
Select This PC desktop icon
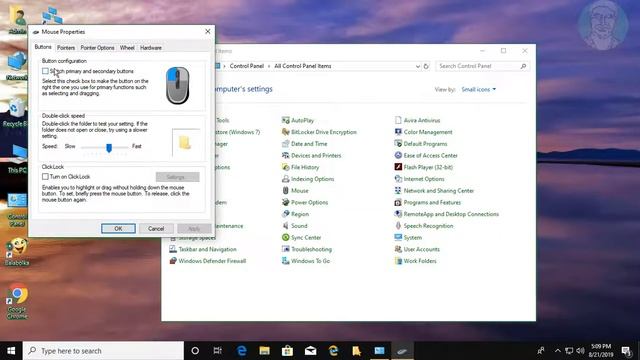17,159
